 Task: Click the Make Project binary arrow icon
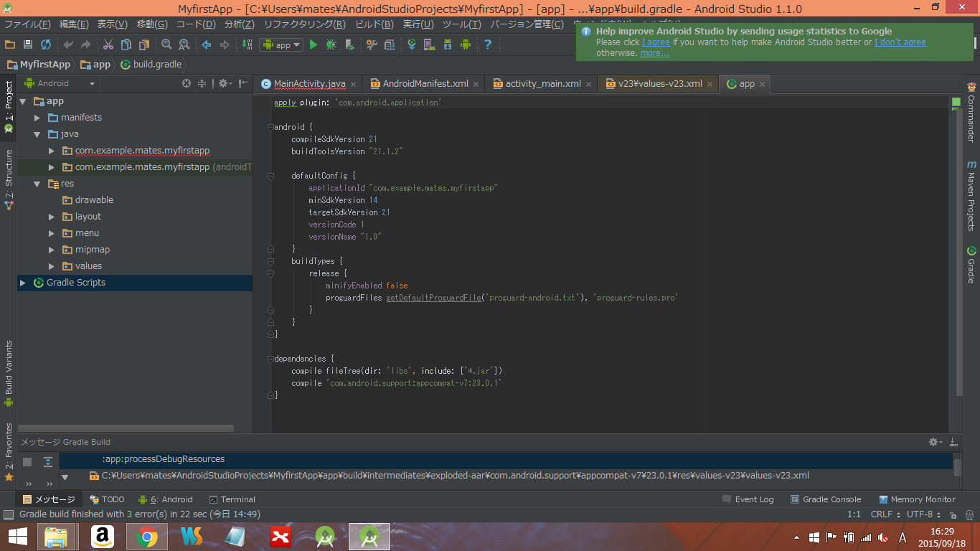pos(247,44)
